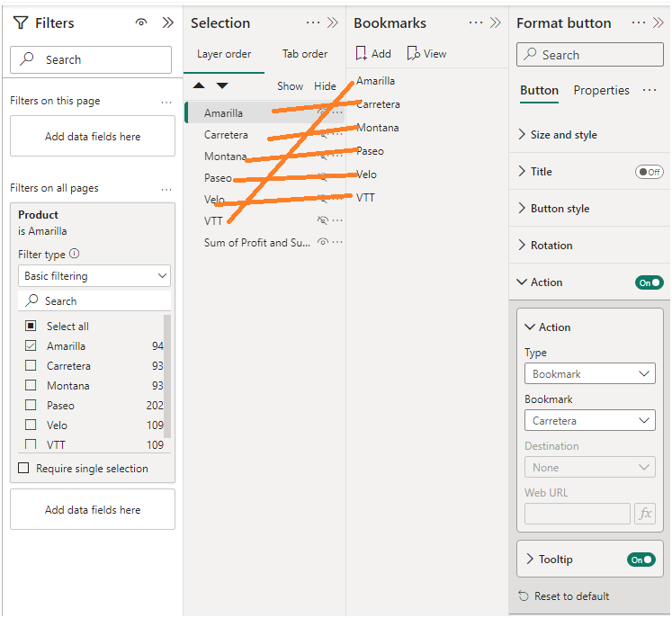Turn off the Tooltip toggle
The image size is (672, 618).
(641, 560)
